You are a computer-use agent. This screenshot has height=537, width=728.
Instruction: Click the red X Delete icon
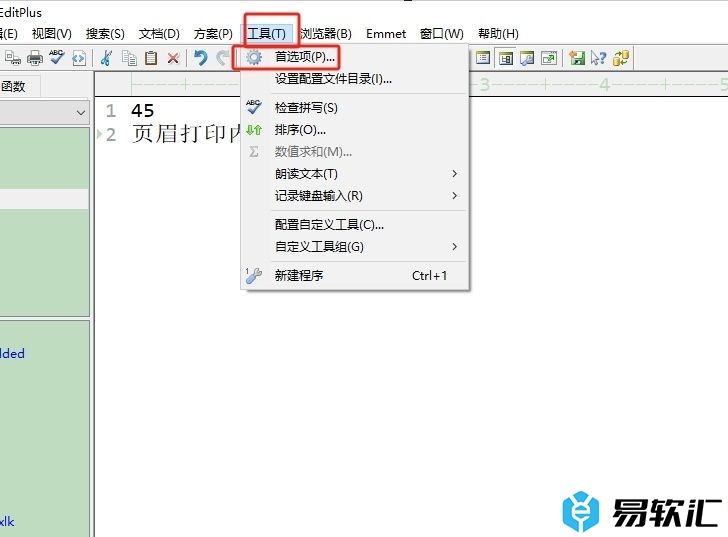[x=173, y=58]
